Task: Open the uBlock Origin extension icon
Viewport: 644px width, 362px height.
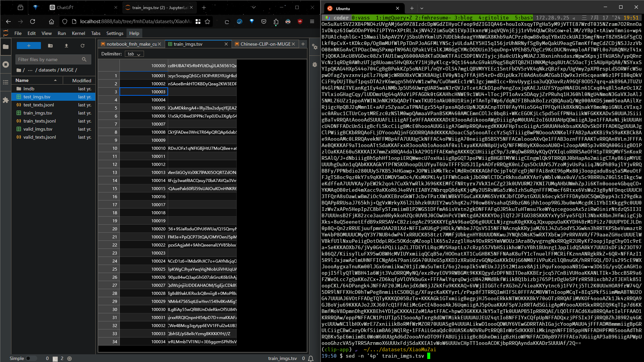Action: (300, 21)
